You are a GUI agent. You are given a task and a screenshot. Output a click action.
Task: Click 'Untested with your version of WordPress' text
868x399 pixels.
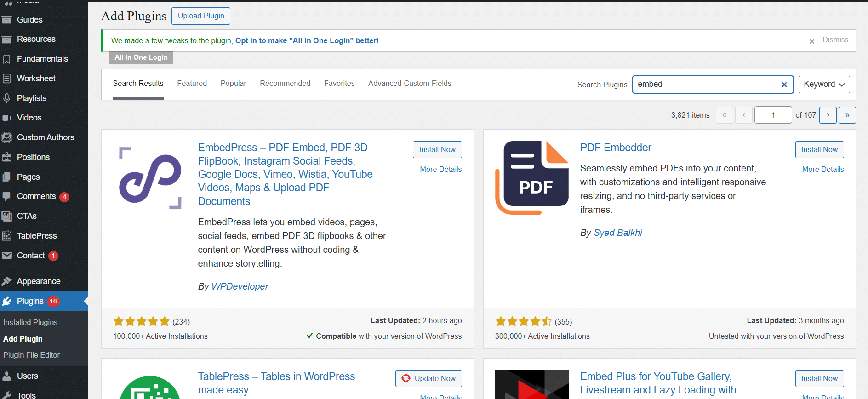[x=777, y=336]
